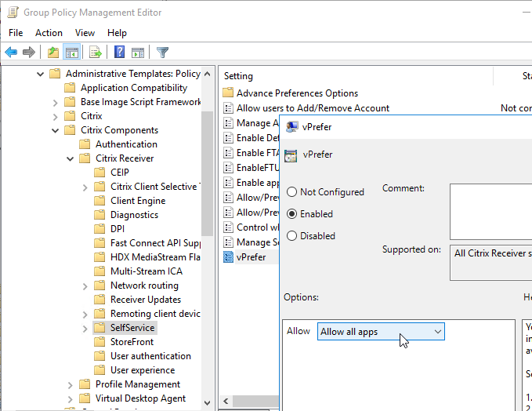Viewport: 532px width, 411px height.
Task: Select the Enabled radio button
Action: click(x=291, y=213)
